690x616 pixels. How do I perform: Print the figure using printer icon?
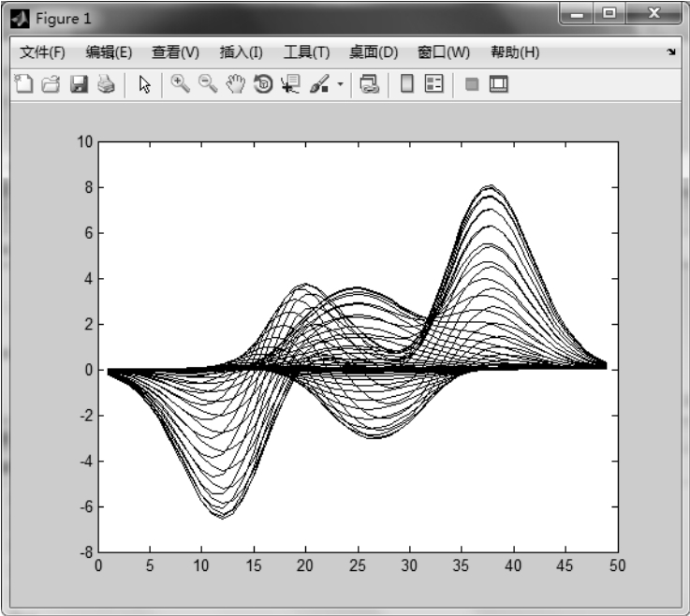106,83
